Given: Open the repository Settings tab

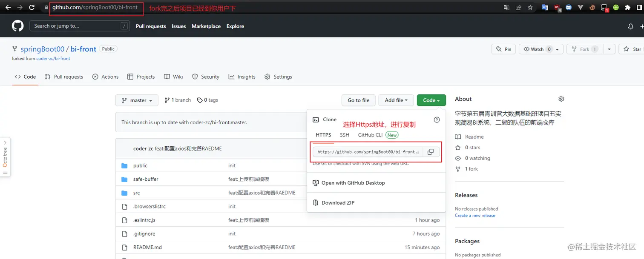Looking at the screenshot, I should pyautogui.click(x=278, y=77).
